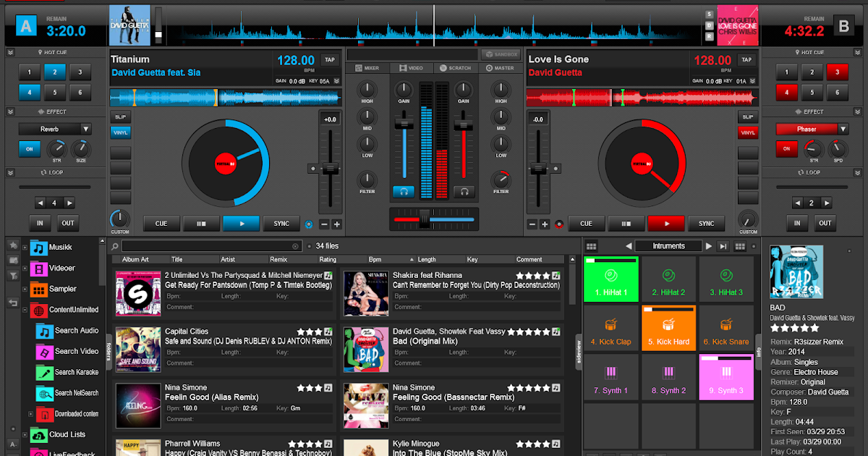Select the Capital Cities track thumbnail
Image resolution: width=868 pixels, height=456 pixels.
[137, 349]
